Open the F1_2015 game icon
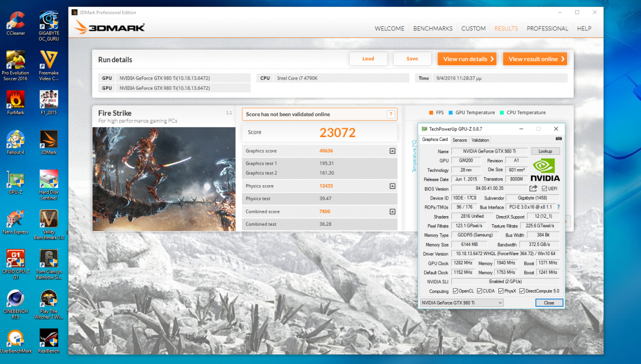641x364 pixels. pos(49,102)
